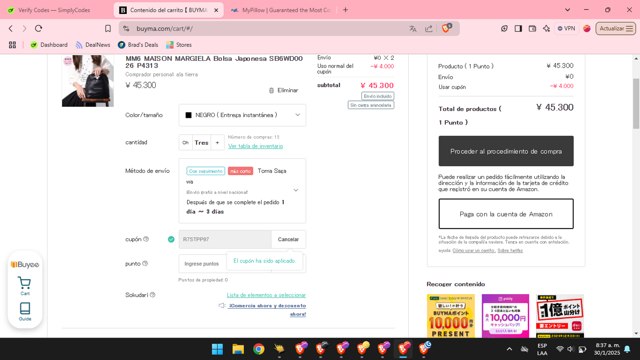Click the share icon in the address bar

pos(429,29)
